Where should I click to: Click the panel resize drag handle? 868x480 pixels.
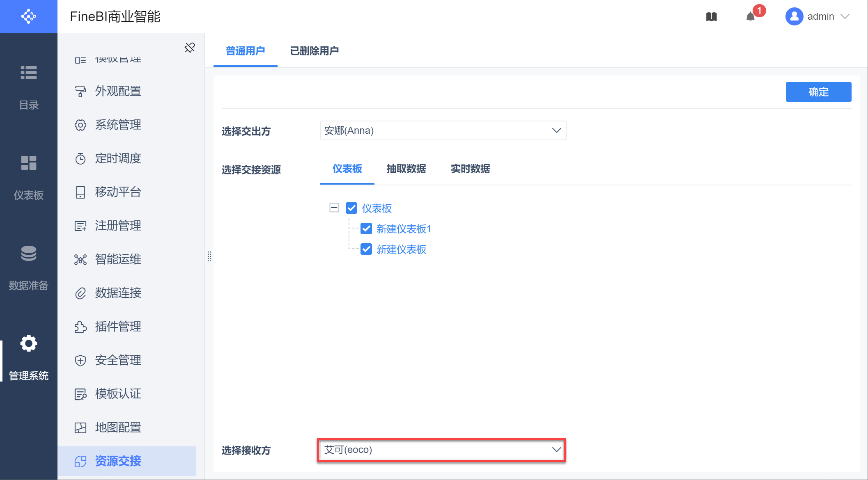(209, 256)
